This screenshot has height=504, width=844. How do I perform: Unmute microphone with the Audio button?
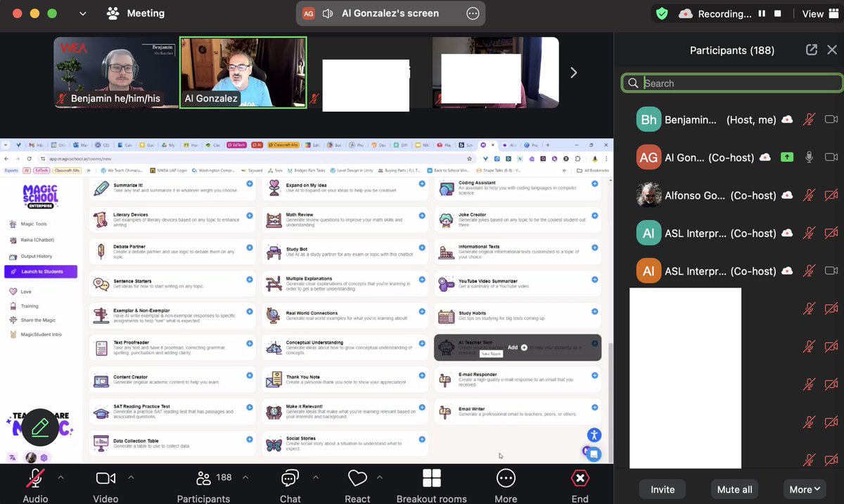(x=35, y=485)
